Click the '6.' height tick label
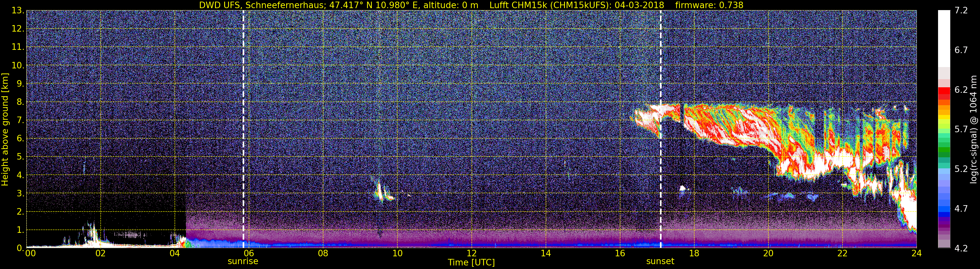The image size is (980, 269). tap(20, 139)
